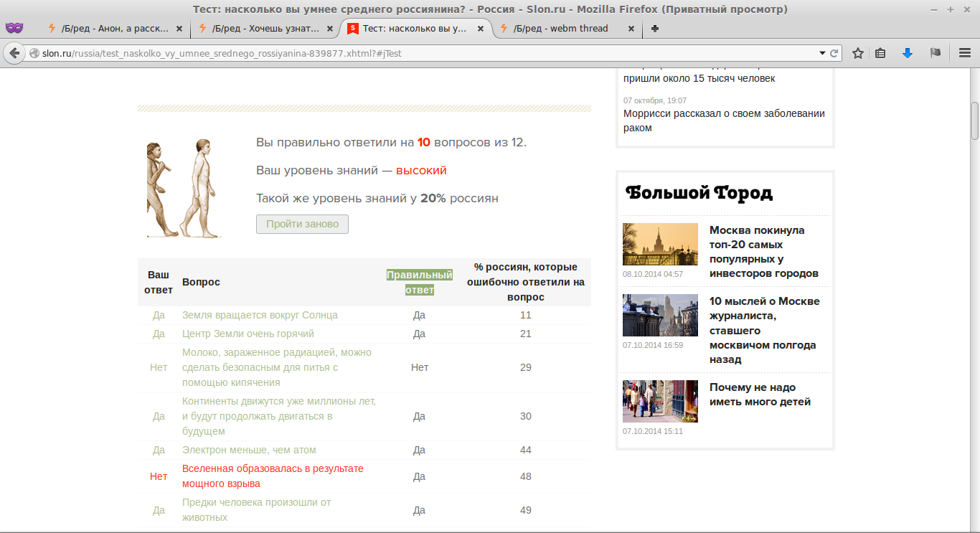The width and height of the screenshot is (980, 533).
Task: Bookmark this page with the star icon
Action: pyautogui.click(x=857, y=53)
